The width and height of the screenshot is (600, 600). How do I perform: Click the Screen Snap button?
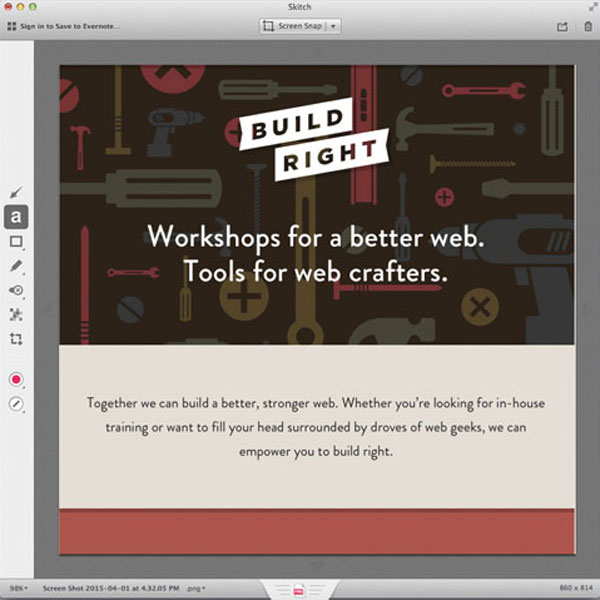click(293, 26)
